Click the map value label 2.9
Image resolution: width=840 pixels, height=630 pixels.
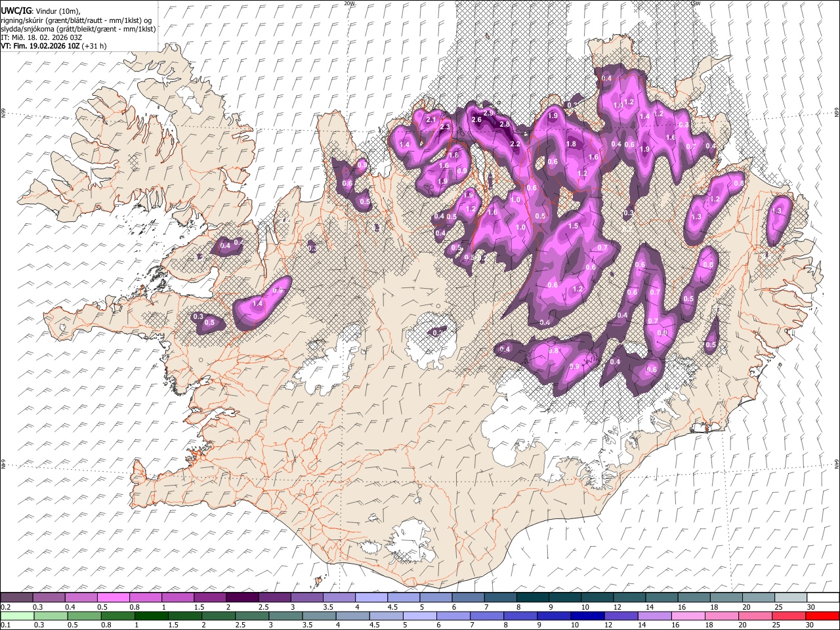[x=488, y=114]
